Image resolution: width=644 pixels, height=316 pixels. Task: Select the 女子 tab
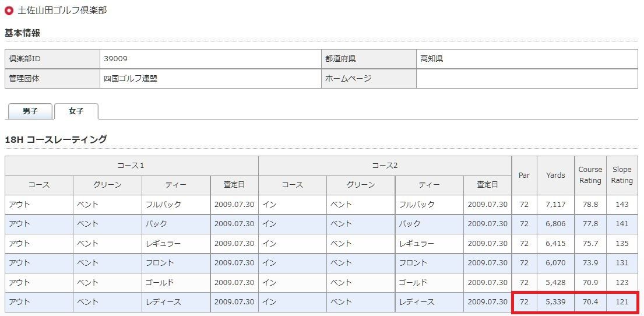[76, 111]
